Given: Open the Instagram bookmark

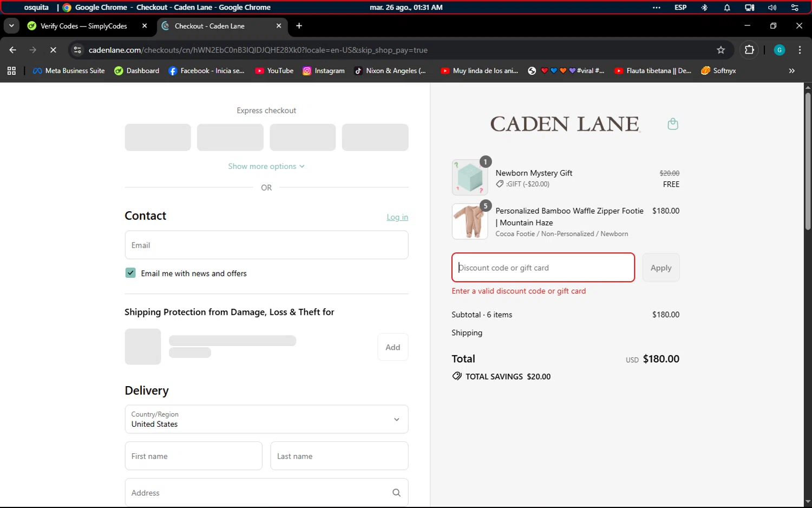Looking at the screenshot, I should [323, 71].
